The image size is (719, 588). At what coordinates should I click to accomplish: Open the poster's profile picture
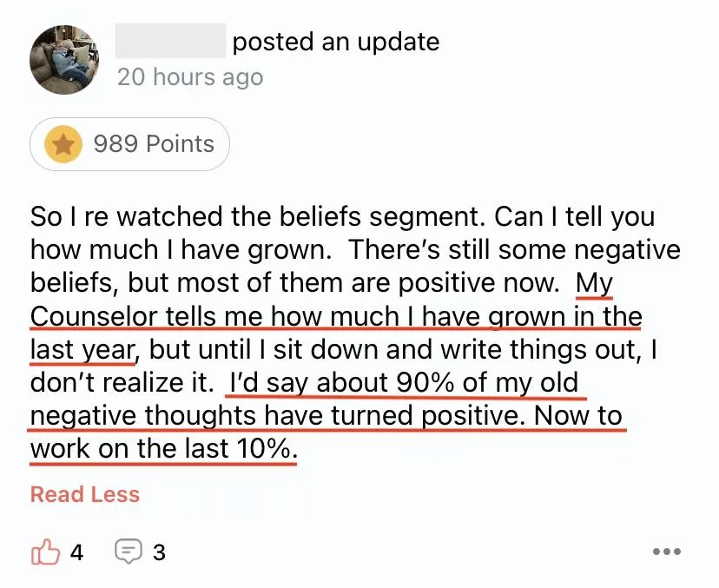tap(64, 60)
